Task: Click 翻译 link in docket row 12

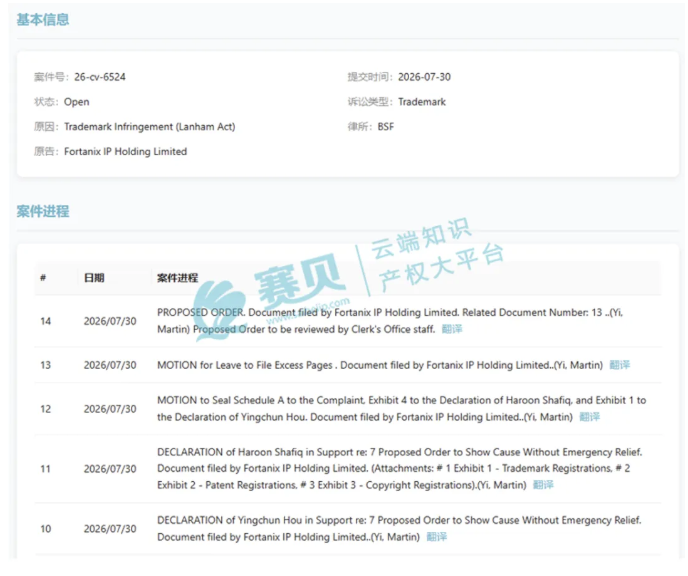Action: coord(589,417)
